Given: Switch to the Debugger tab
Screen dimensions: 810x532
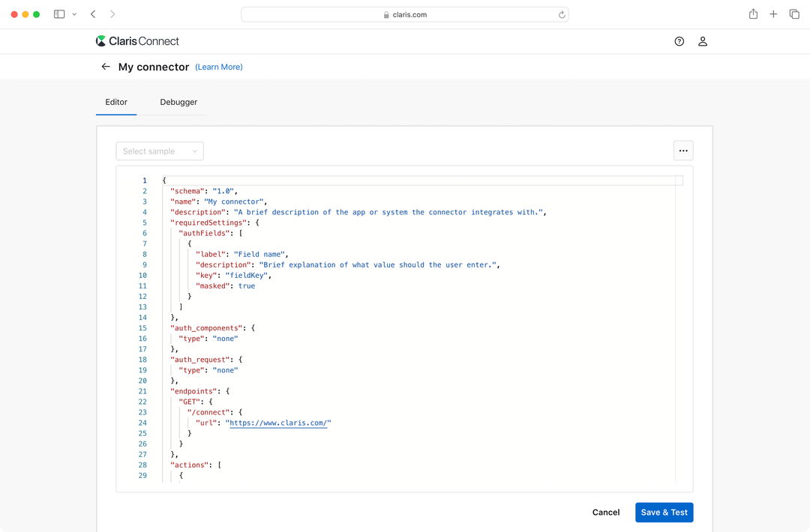Looking at the screenshot, I should 178,102.
